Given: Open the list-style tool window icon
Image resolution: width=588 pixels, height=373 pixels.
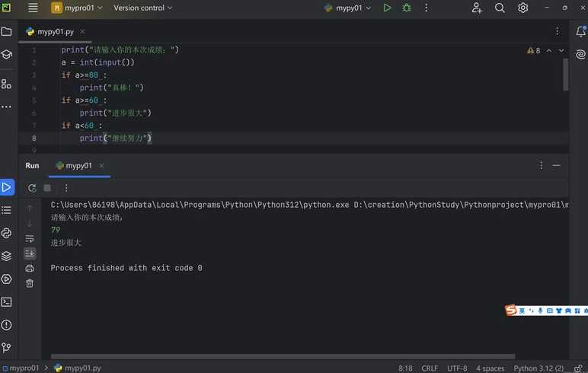Looking at the screenshot, I should [x=6, y=210].
